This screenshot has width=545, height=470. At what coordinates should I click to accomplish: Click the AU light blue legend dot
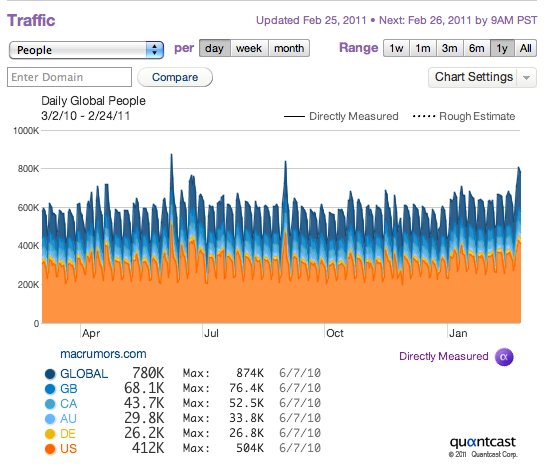tap(50, 419)
